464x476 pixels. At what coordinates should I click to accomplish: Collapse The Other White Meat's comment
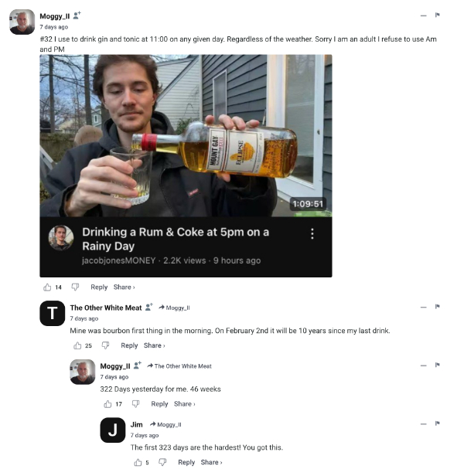coord(423,308)
